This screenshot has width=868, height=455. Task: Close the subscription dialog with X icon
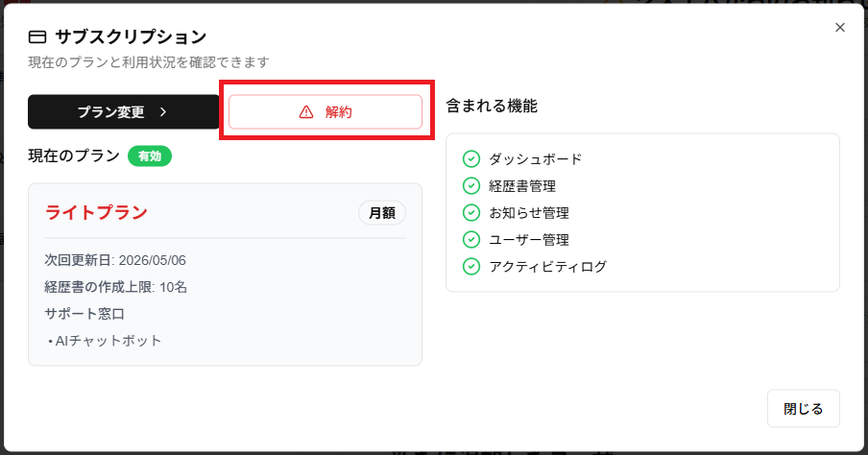click(840, 28)
